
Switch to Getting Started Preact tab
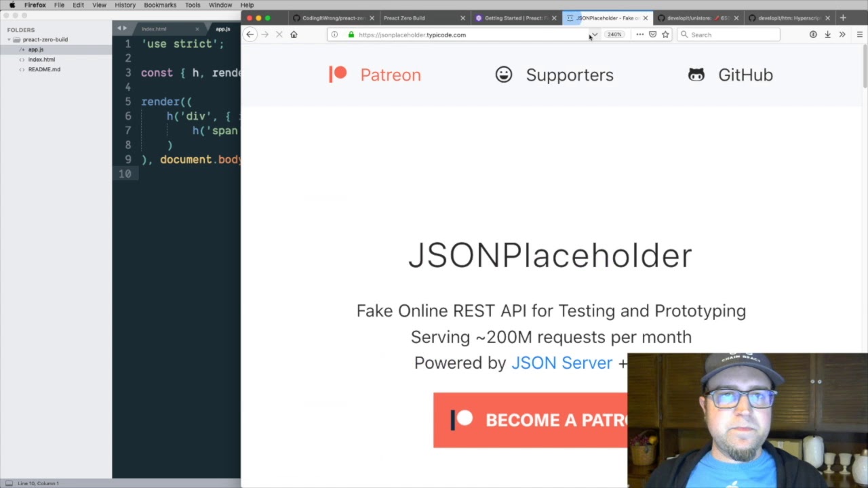(x=515, y=18)
